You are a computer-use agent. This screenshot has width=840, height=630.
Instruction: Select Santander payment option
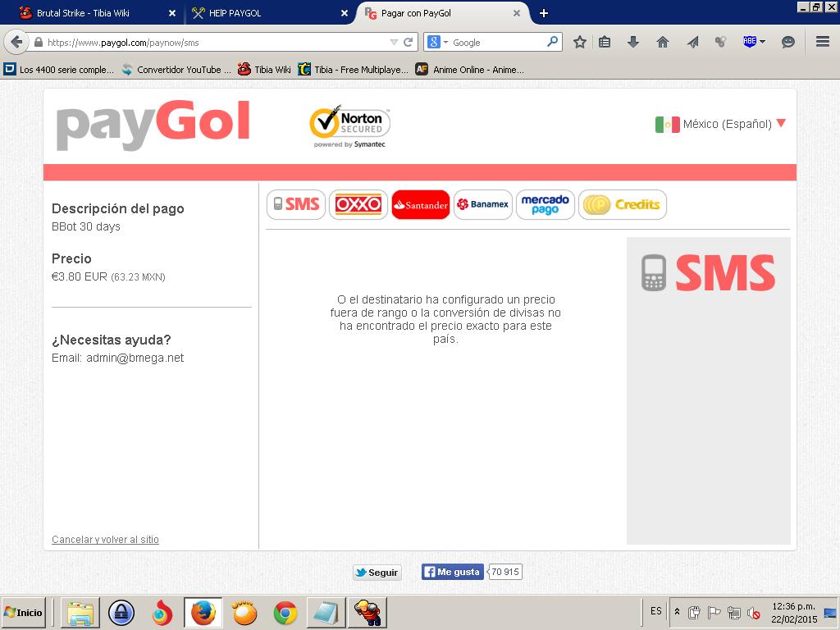pos(421,204)
